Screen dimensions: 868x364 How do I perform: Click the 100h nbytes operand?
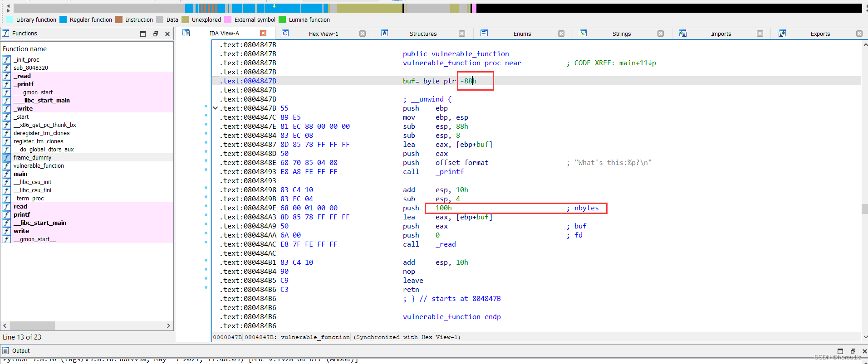(x=444, y=208)
